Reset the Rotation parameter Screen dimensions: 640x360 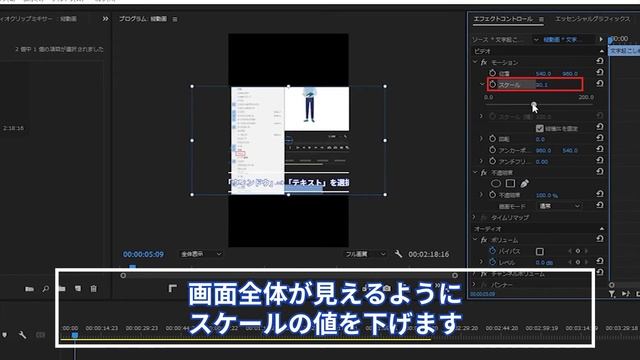point(600,138)
